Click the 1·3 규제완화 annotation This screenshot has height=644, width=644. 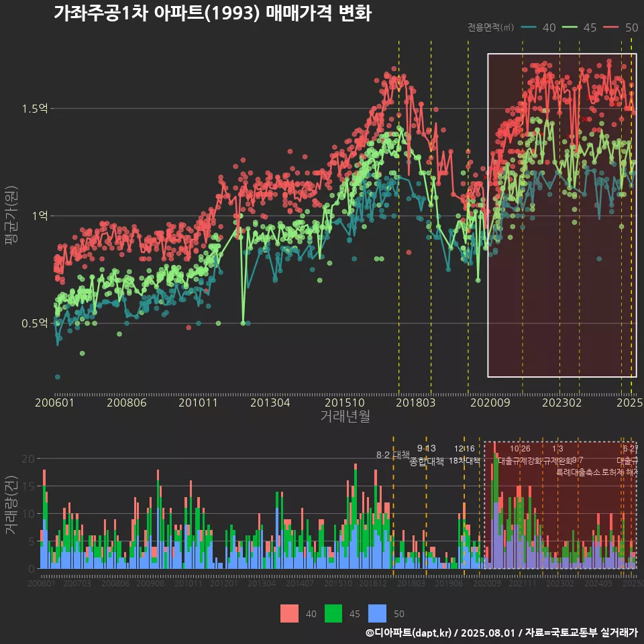coord(557,455)
